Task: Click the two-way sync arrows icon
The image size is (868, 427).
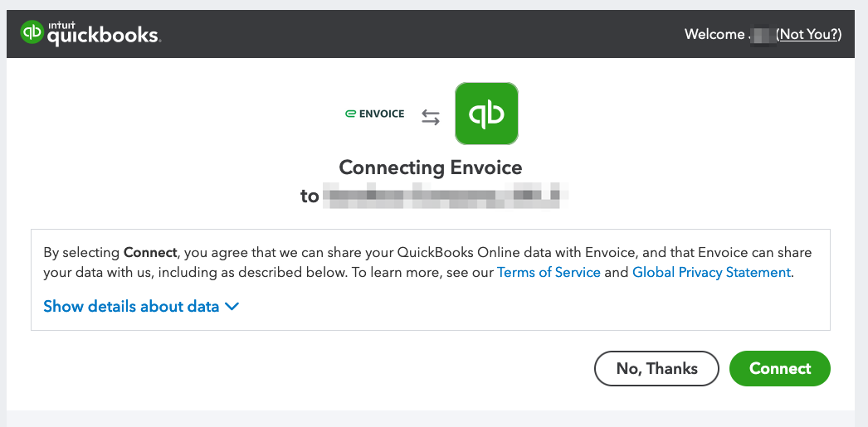Action: pos(431,117)
